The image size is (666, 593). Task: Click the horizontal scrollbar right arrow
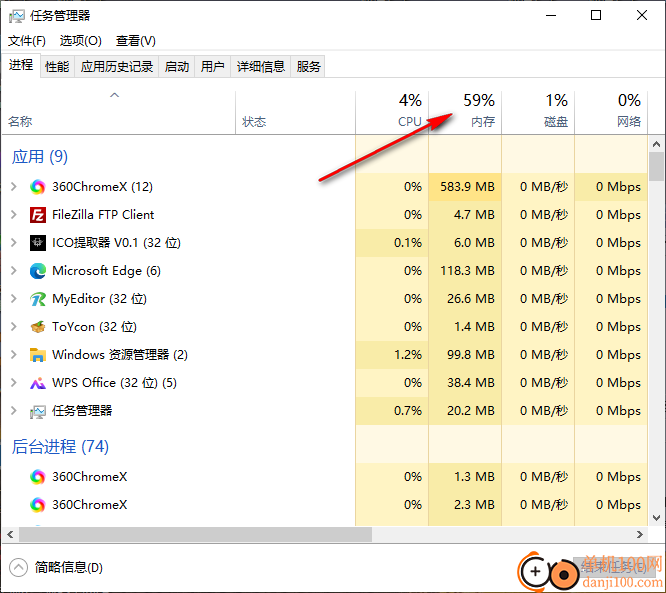[640, 534]
